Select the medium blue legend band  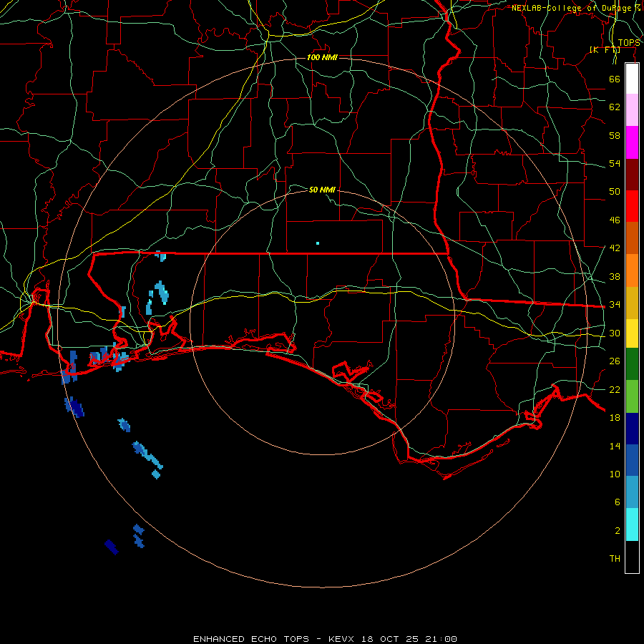(632, 460)
